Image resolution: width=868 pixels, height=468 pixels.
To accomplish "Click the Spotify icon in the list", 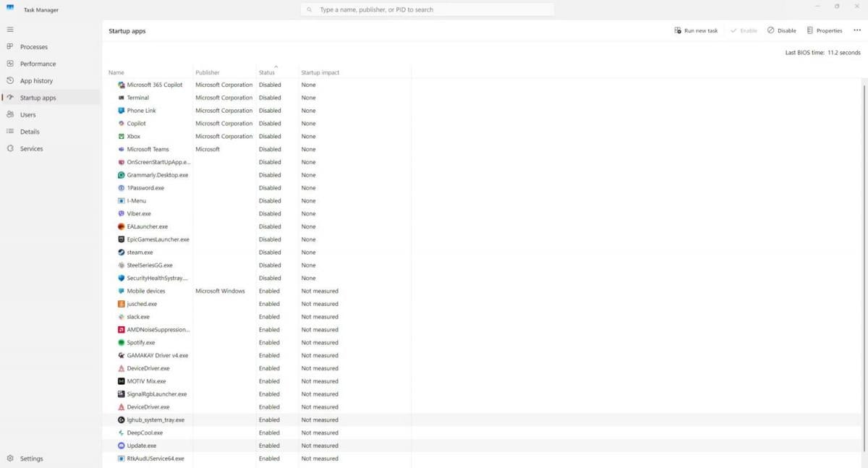I will (121, 342).
